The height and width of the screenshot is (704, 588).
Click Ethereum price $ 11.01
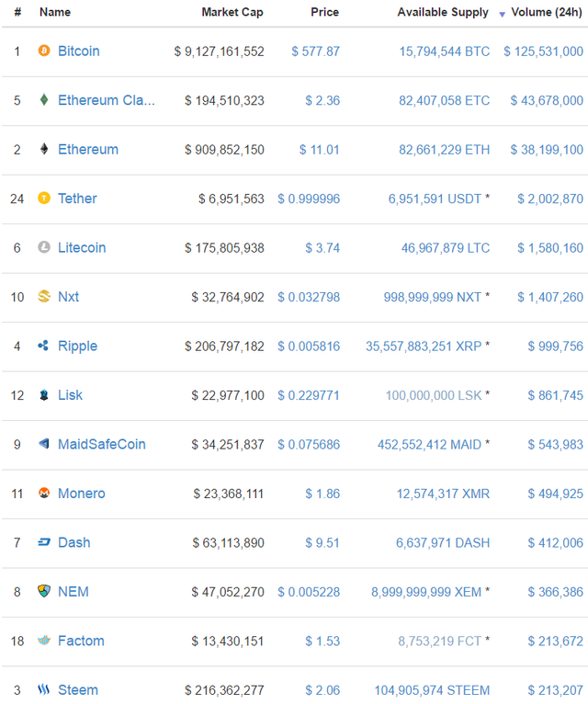click(x=320, y=150)
